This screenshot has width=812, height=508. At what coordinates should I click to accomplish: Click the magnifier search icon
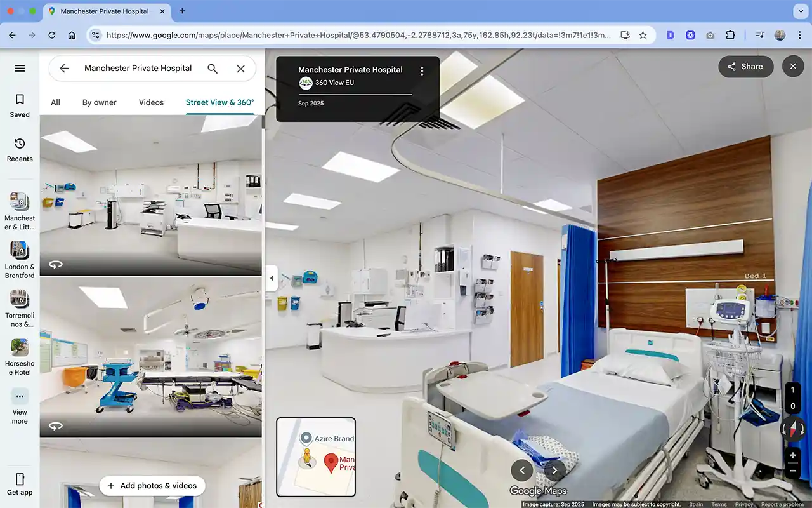pyautogui.click(x=213, y=69)
